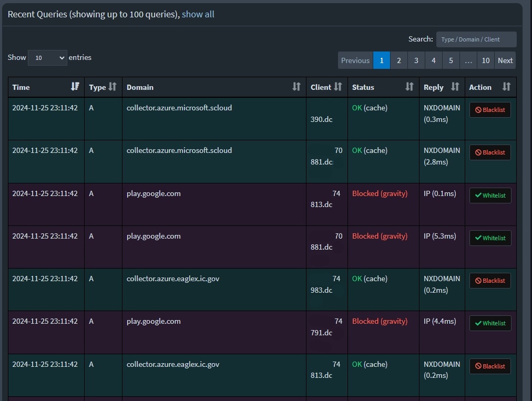Click the Previous pagination button
The height and width of the screenshot is (401, 532).
pos(355,60)
